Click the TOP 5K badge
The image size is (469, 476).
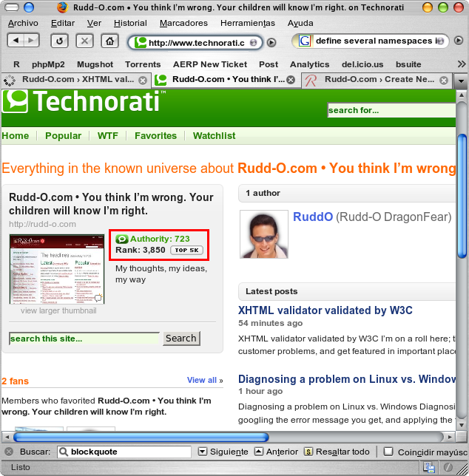click(186, 250)
